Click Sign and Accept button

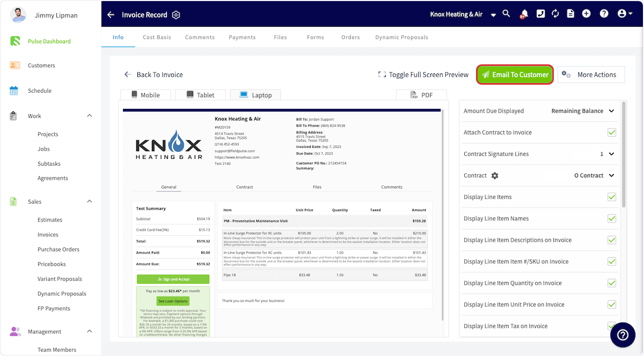[x=173, y=279]
